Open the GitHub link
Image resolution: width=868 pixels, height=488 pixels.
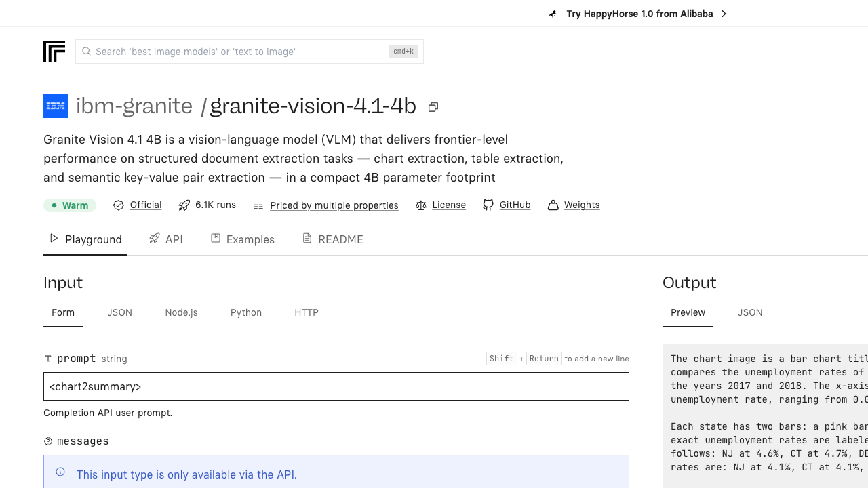coord(515,205)
